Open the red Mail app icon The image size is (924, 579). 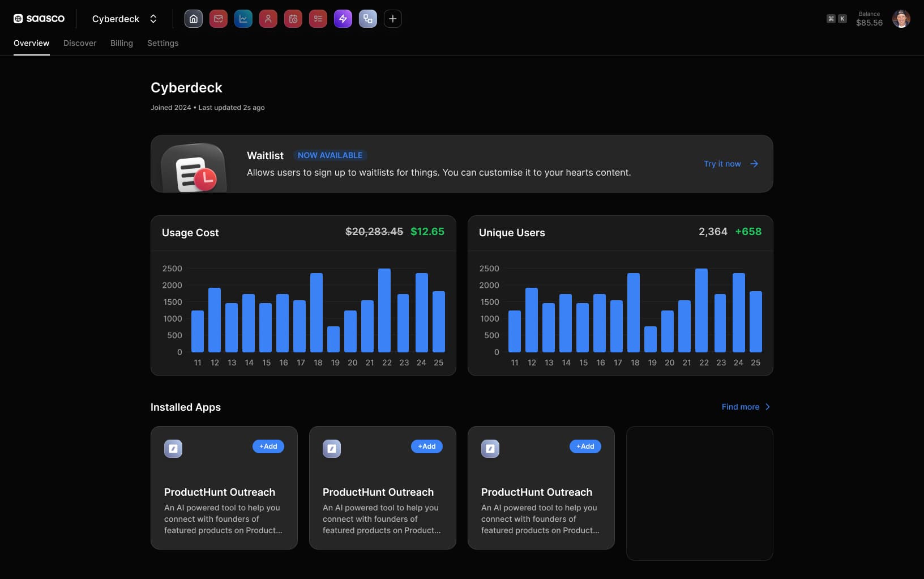tap(219, 19)
